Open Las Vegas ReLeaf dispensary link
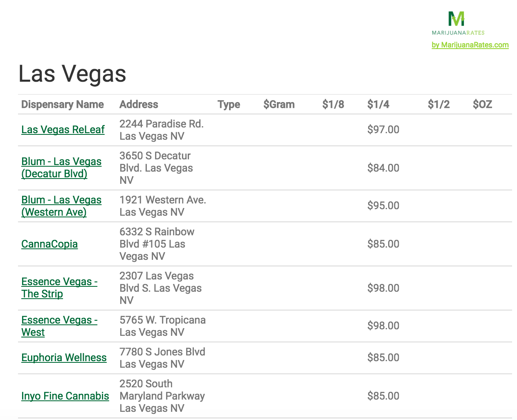517x420 pixels. [63, 130]
